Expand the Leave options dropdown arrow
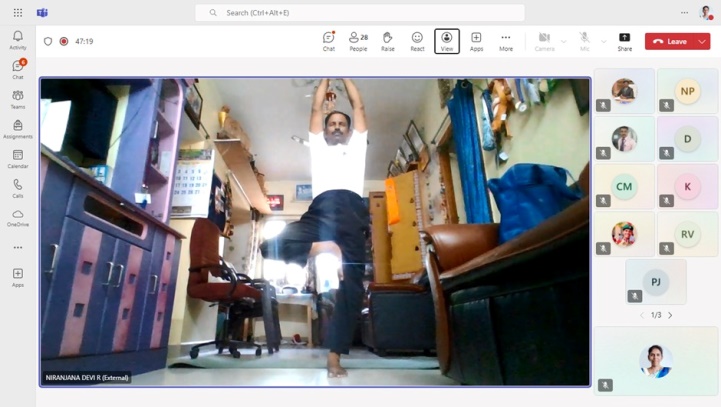The width and height of the screenshot is (721, 407). tap(702, 41)
